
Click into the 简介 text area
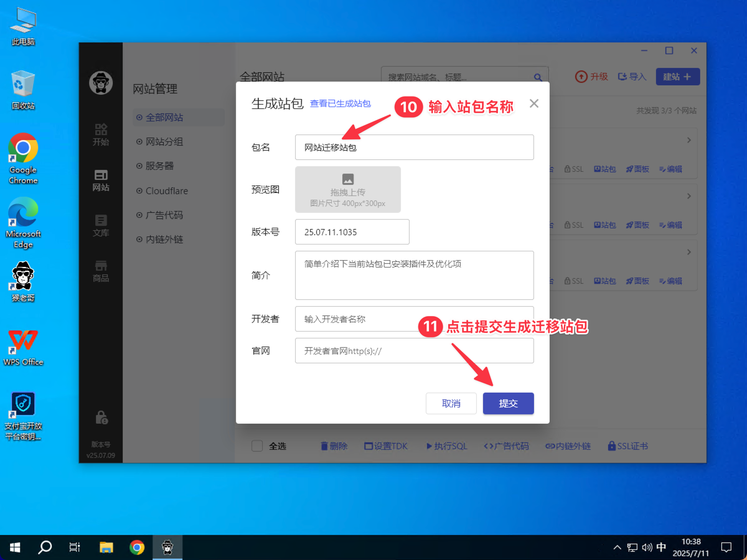tap(415, 275)
